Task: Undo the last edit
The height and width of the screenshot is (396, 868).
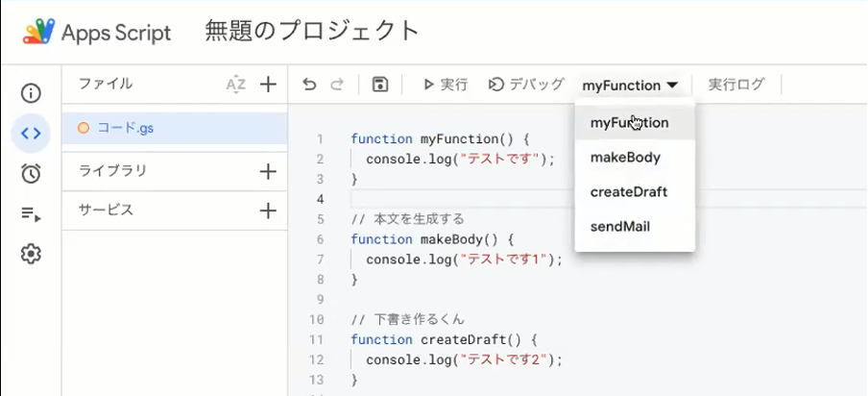Action: coord(309,85)
